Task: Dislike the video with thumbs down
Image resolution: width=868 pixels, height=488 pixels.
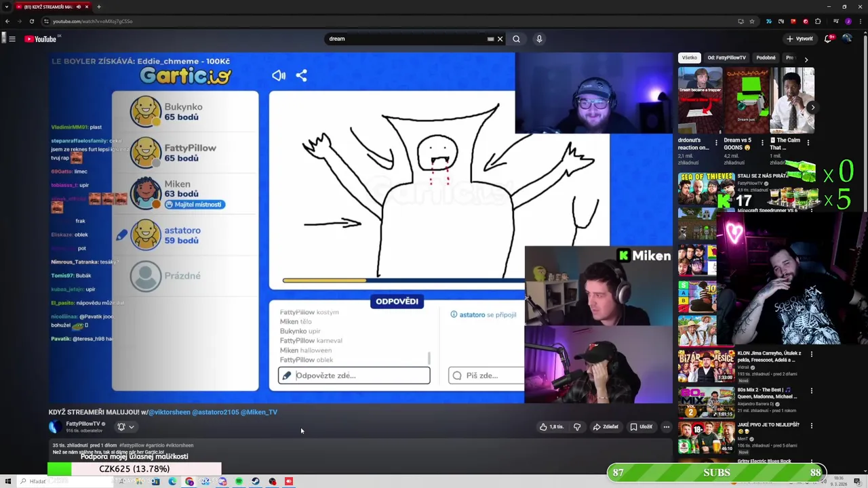Action: click(x=577, y=426)
